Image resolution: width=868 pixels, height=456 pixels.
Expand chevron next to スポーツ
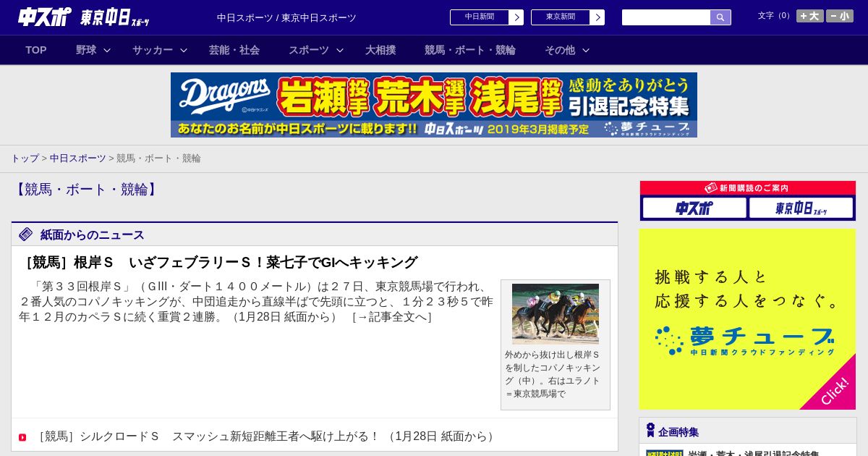pos(340,50)
